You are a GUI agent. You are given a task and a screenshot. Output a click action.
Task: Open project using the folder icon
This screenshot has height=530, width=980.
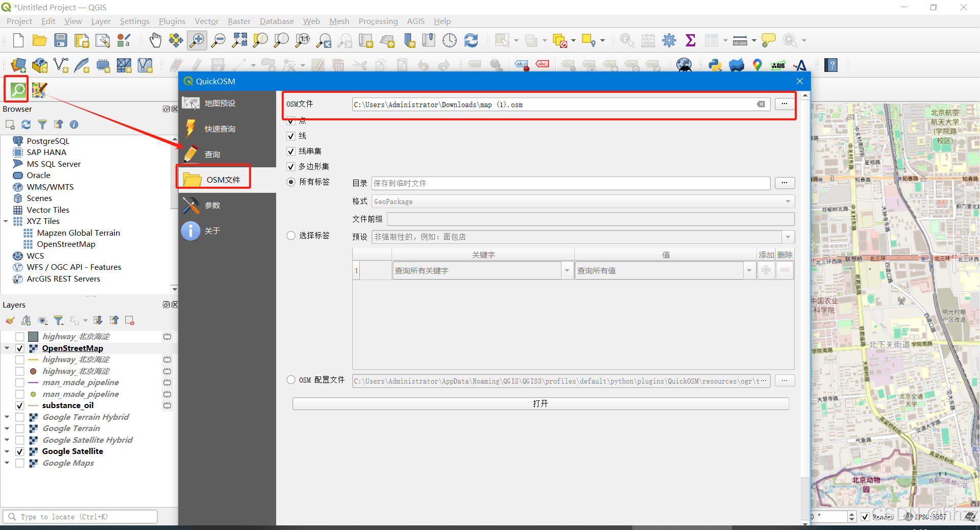(39, 40)
